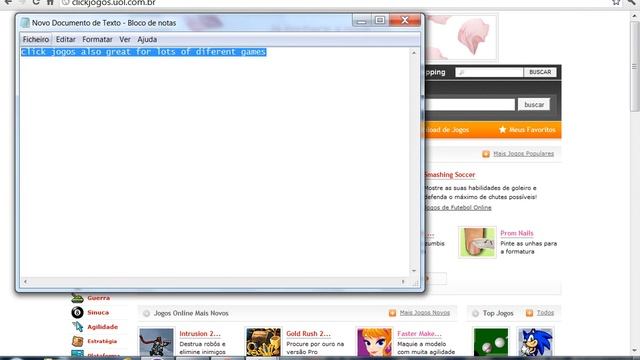Click the Prom Nails thumbnail
This screenshot has width=640, height=360.
477,242
